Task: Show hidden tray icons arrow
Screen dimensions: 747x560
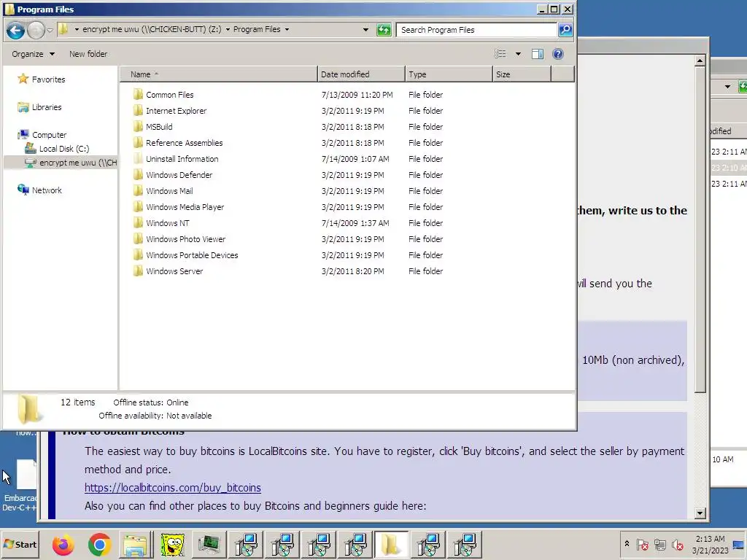Action: point(627,544)
